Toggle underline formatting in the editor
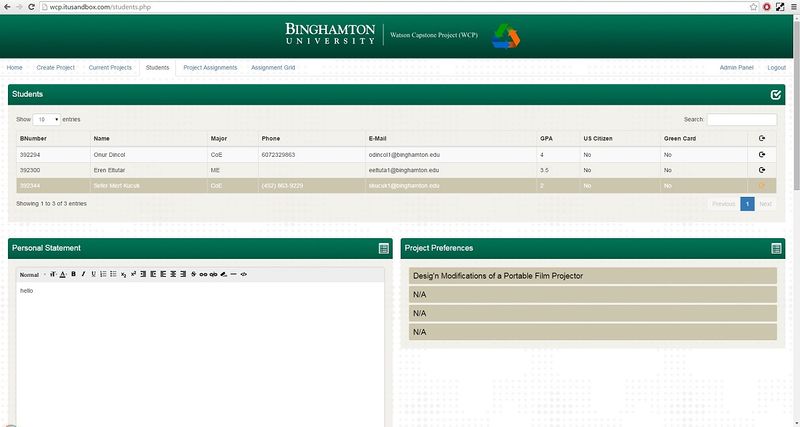Viewport: 800px width, 427px height. (x=92, y=274)
